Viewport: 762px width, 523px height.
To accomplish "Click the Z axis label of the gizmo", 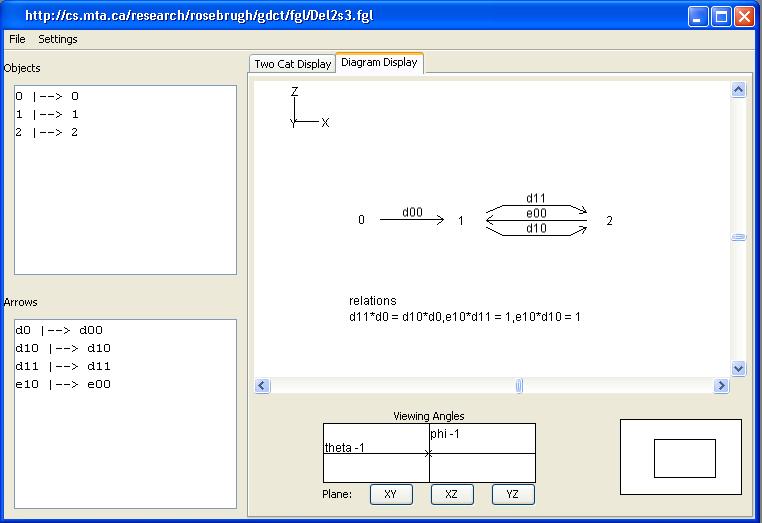I will [x=294, y=91].
